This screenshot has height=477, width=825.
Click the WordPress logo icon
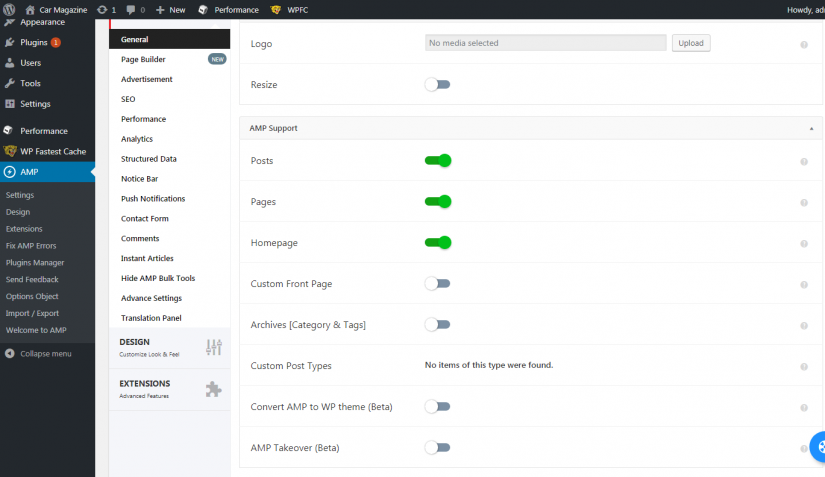click(x=10, y=9)
